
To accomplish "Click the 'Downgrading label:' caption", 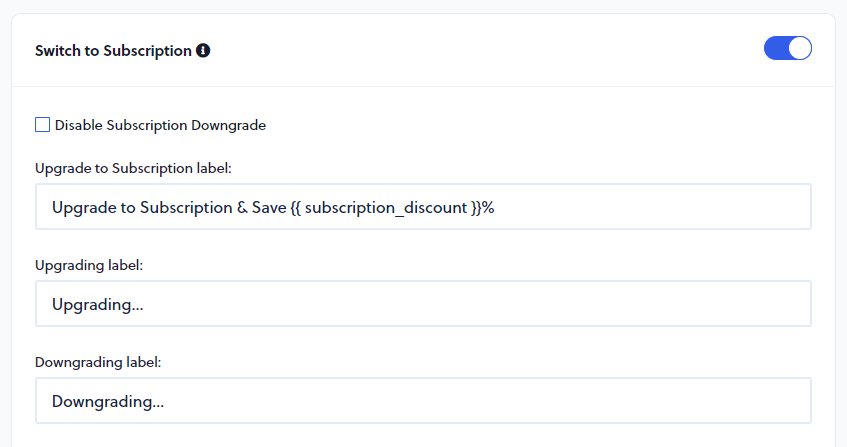I will (x=98, y=362).
